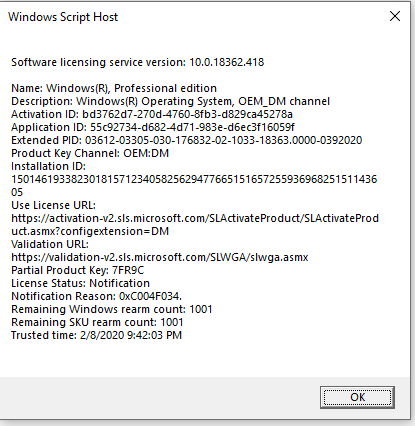Click the 'Product Key Channel: OEM:DM' line
Screen dimensions: 415x426
90,153
